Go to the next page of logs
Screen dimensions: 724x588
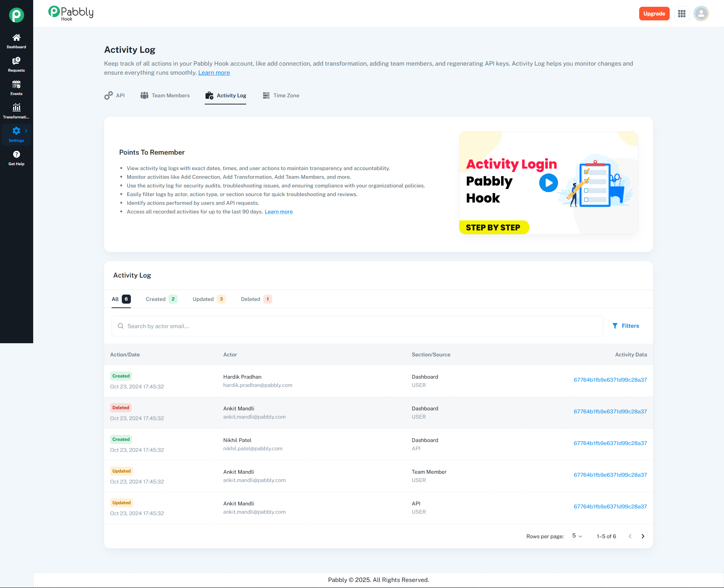[x=643, y=536]
